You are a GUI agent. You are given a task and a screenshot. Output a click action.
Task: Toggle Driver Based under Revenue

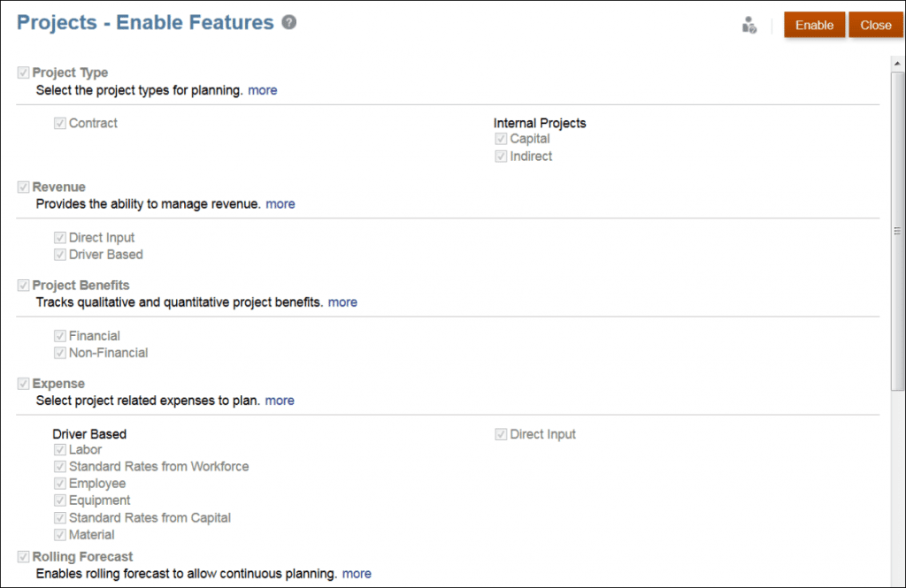coord(59,254)
